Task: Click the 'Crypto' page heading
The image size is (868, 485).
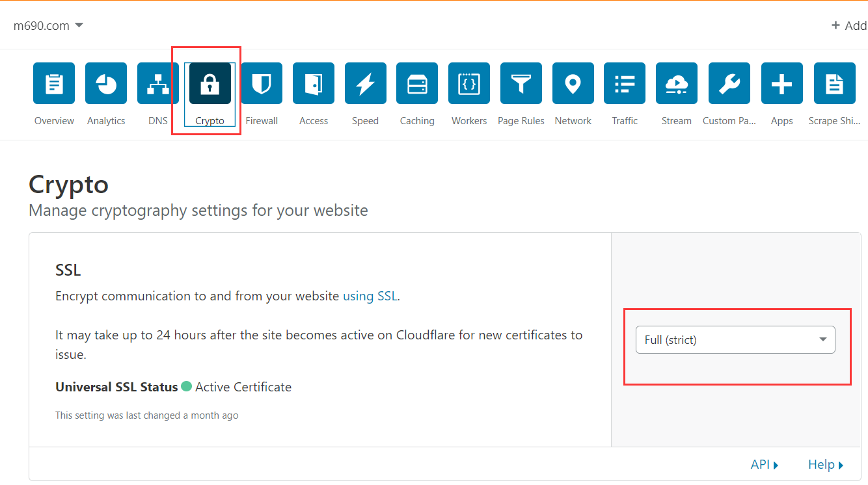Action: point(68,185)
